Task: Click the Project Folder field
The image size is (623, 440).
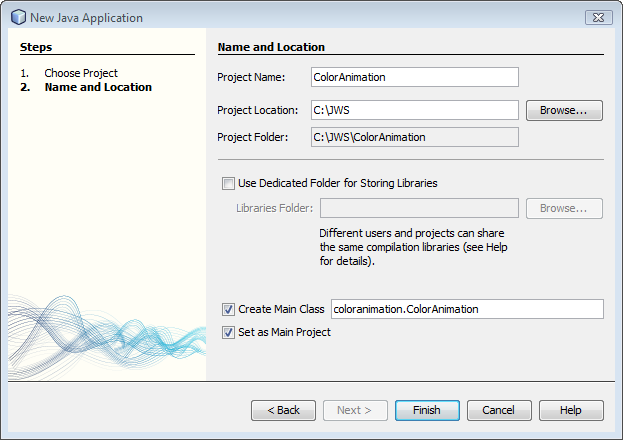Action: coord(415,137)
